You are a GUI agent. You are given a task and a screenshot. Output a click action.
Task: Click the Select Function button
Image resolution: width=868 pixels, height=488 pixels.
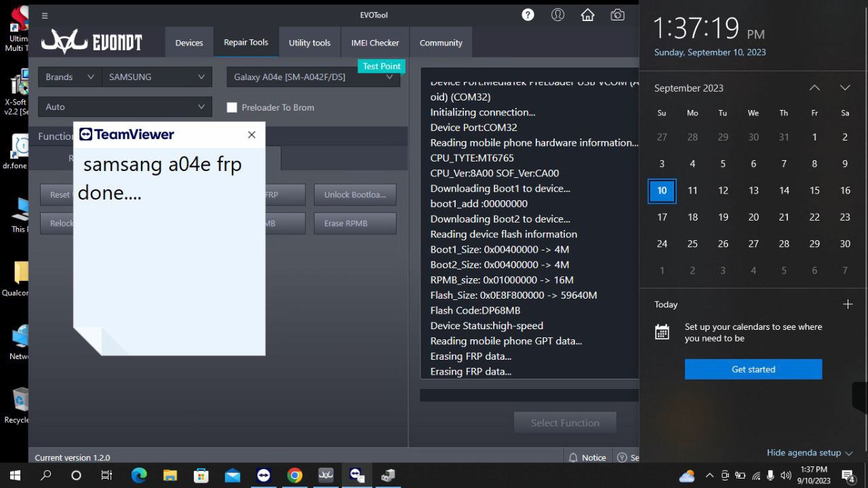565,423
